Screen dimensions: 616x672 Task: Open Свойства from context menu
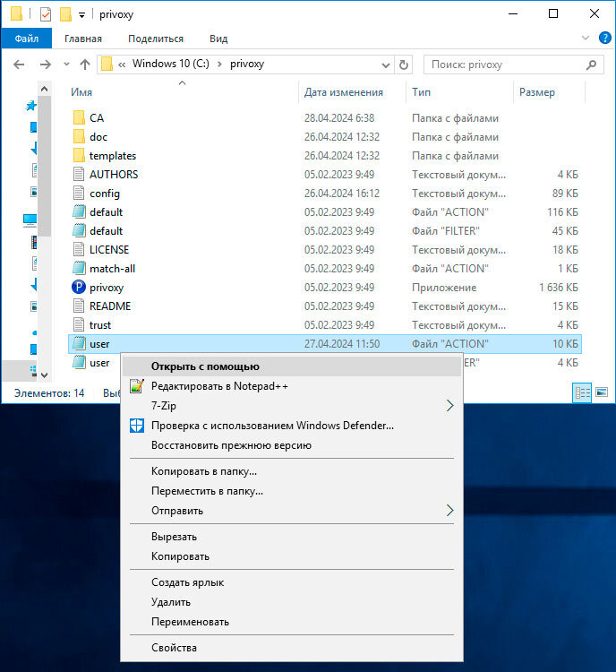pyautogui.click(x=291, y=648)
